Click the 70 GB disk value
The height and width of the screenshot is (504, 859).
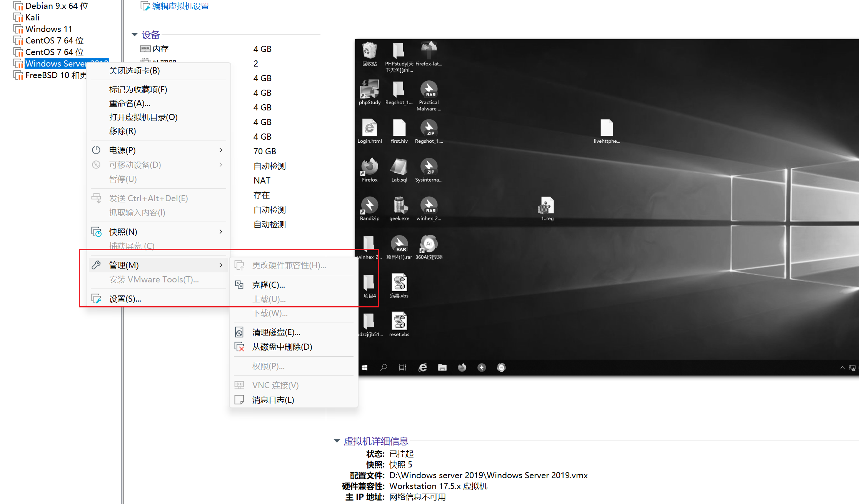click(x=265, y=151)
